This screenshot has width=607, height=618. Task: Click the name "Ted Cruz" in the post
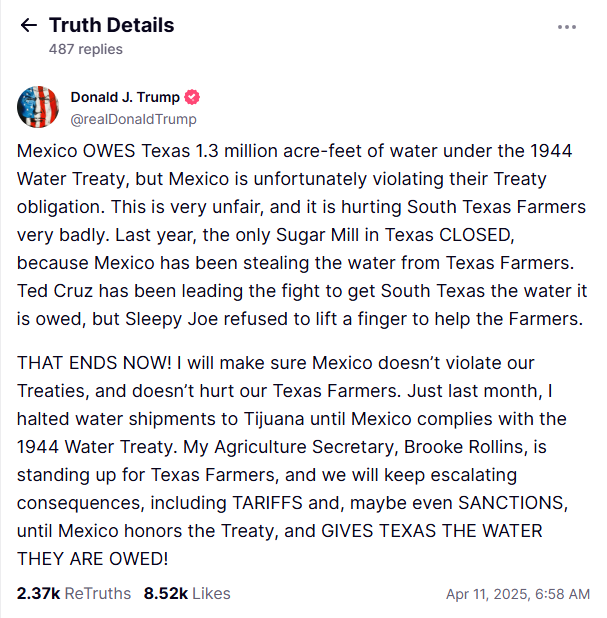coord(53,293)
